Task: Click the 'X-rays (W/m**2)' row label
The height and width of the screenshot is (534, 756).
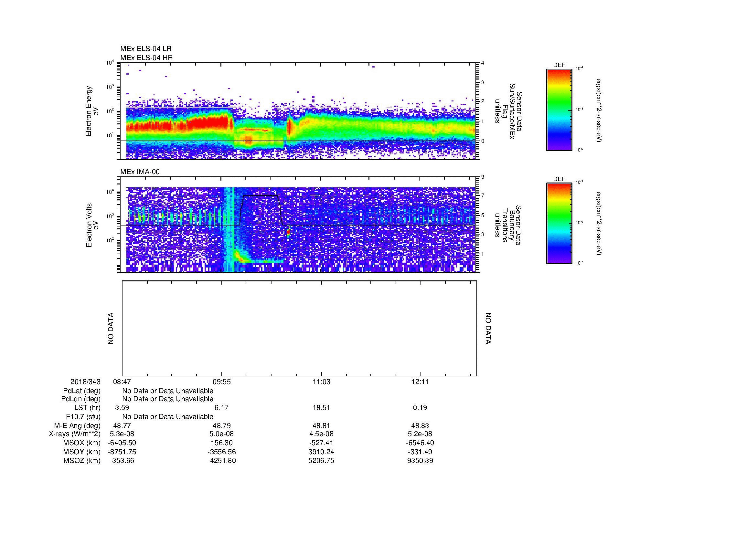Action: point(74,434)
